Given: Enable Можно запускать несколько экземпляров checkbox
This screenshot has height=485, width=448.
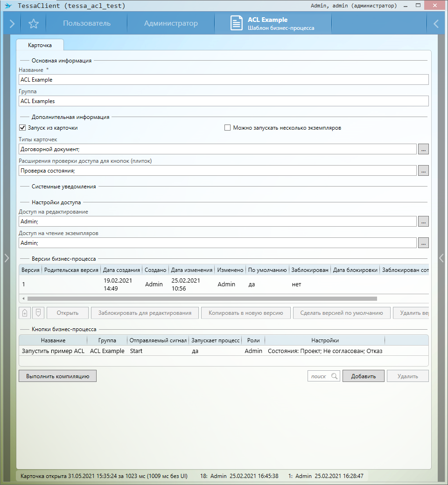Looking at the screenshot, I should 228,128.
